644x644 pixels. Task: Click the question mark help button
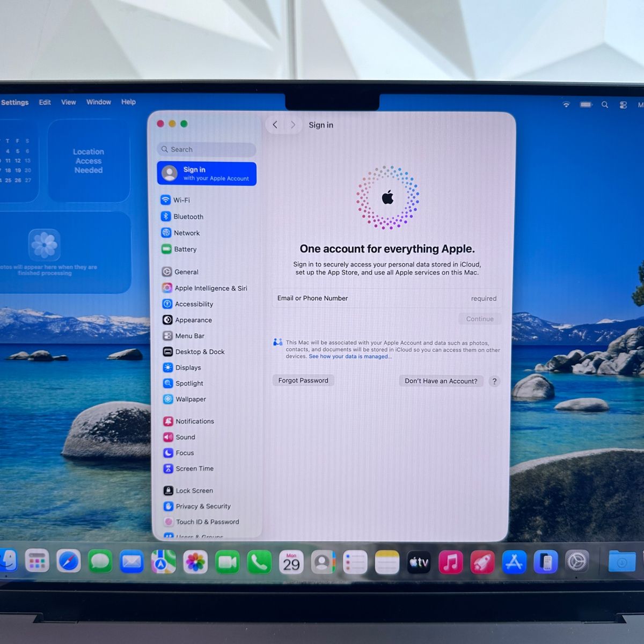click(x=494, y=381)
